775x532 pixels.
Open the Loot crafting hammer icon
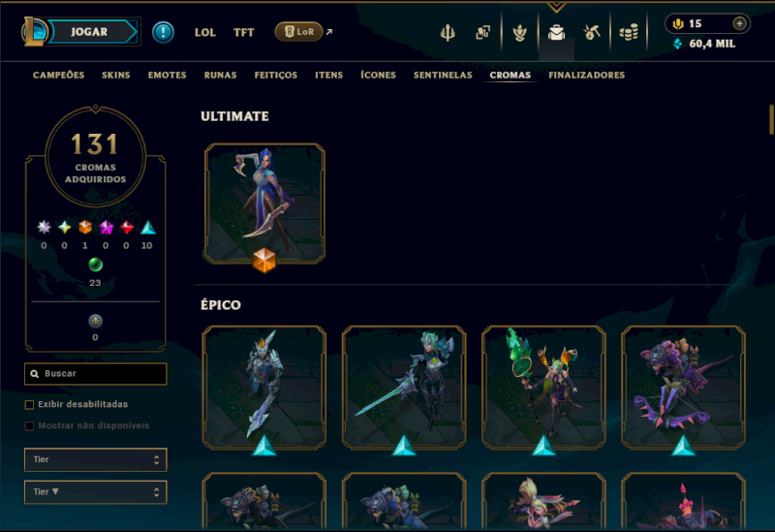592,33
